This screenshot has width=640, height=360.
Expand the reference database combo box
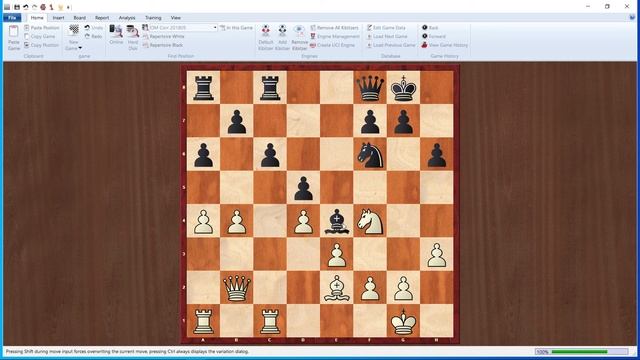click(215, 28)
